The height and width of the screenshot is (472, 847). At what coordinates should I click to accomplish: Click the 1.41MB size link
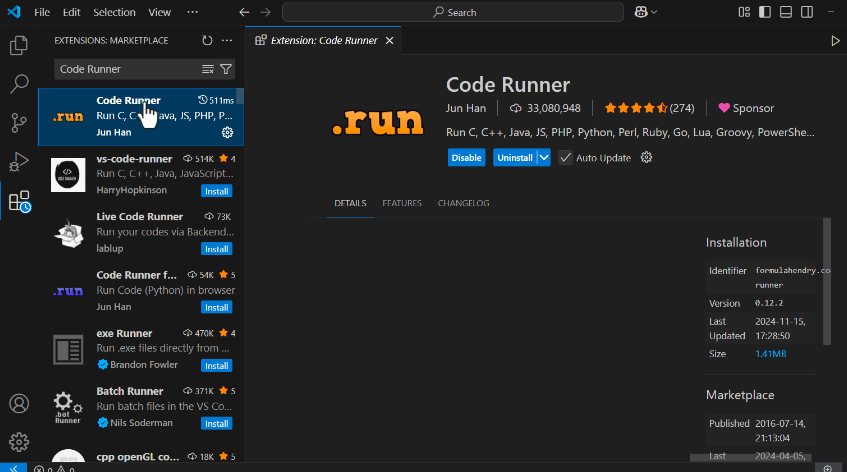(770, 354)
